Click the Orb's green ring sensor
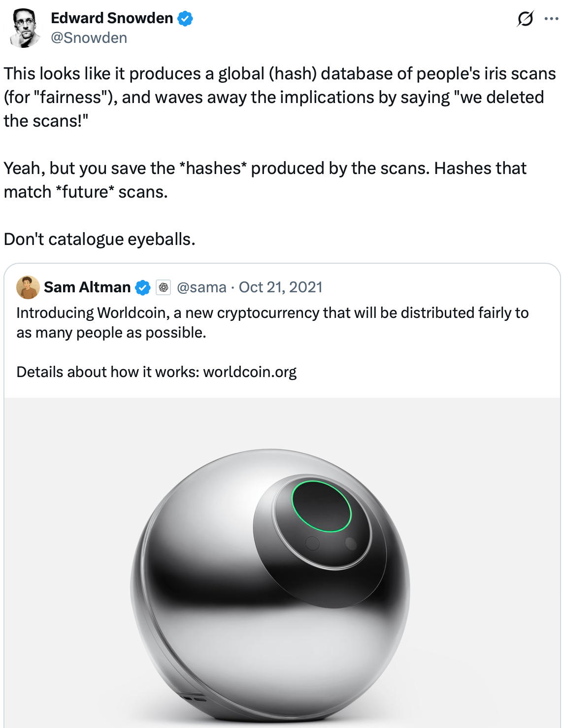The height and width of the screenshot is (728, 563). tap(321, 506)
